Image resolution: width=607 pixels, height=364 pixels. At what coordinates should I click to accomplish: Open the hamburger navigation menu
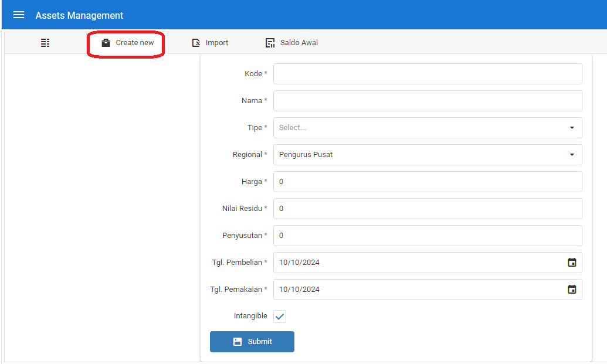coord(19,15)
